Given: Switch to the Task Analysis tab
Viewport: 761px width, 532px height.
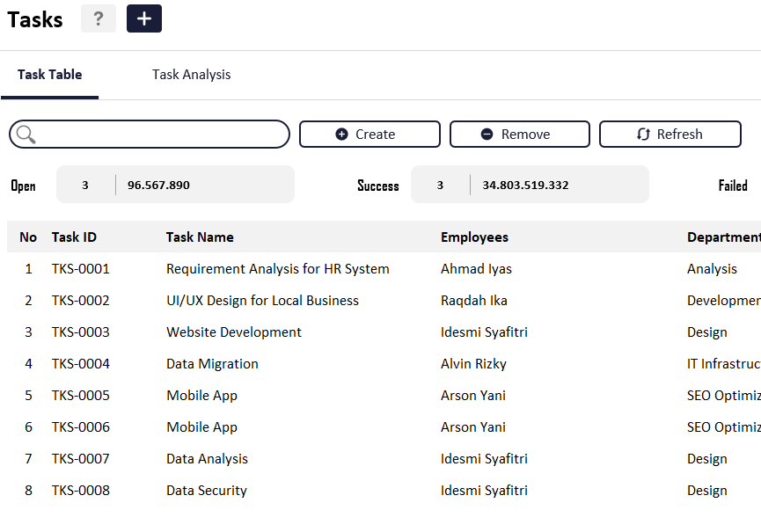Looking at the screenshot, I should click(x=191, y=75).
